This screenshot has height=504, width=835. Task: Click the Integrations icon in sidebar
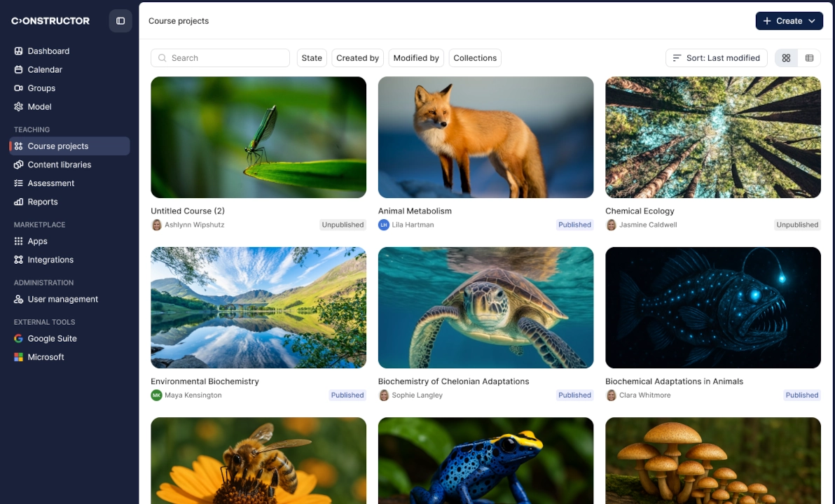coord(19,260)
